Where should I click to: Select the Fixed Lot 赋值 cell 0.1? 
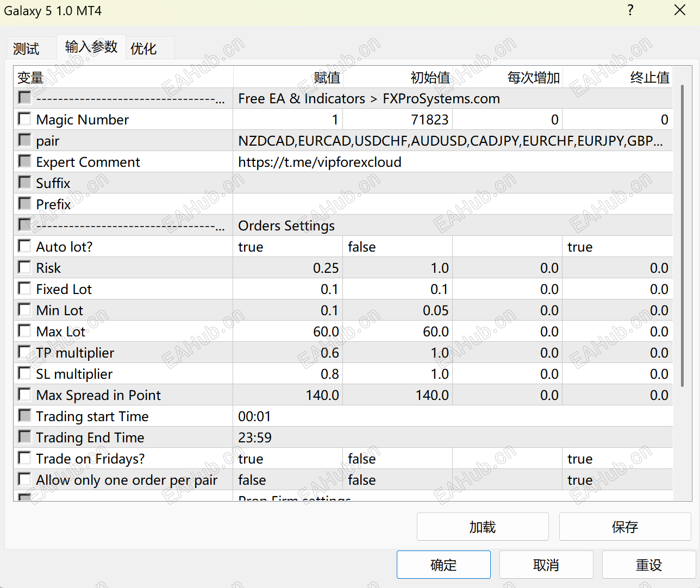click(288, 289)
